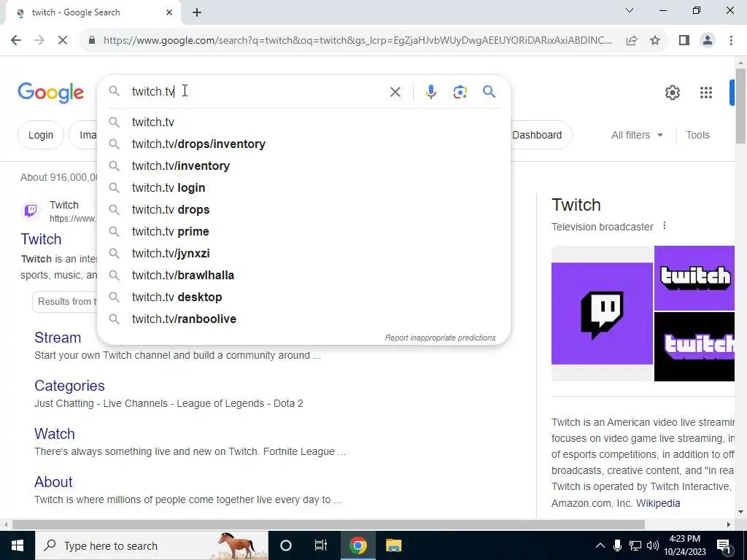Choose suggestion twitch.tv/drops/inventory

pos(303,144)
